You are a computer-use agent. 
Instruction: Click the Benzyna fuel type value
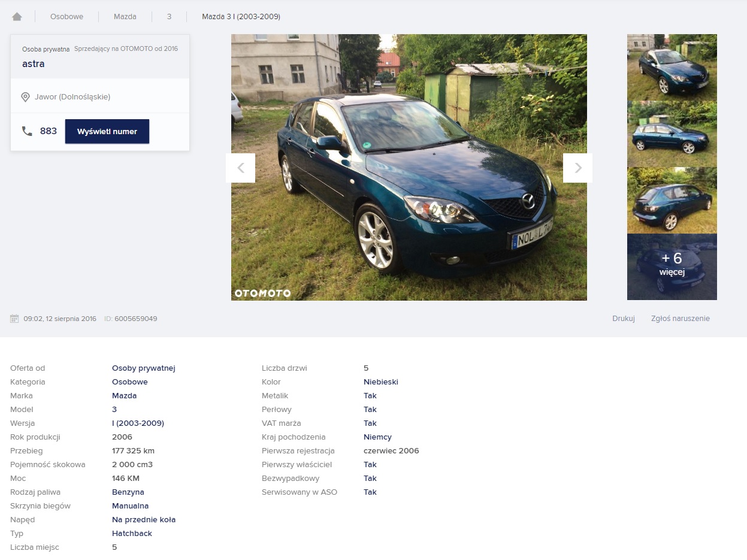point(128,492)
